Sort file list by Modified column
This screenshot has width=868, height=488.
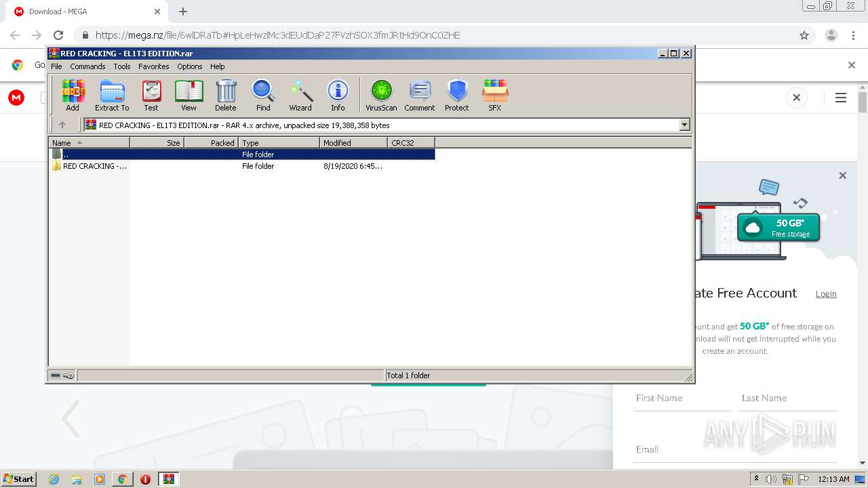click(x=353, y=142)
